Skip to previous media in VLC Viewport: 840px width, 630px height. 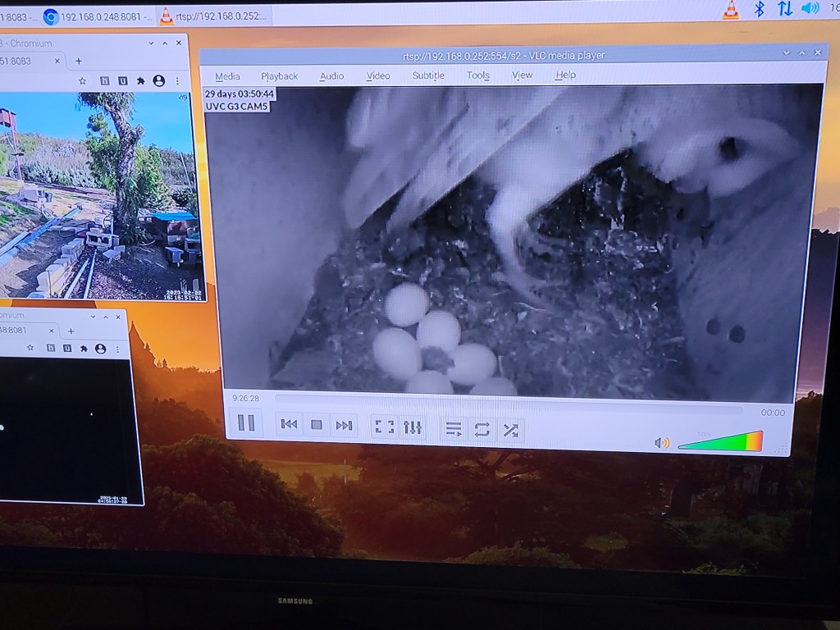pos(289,424)
